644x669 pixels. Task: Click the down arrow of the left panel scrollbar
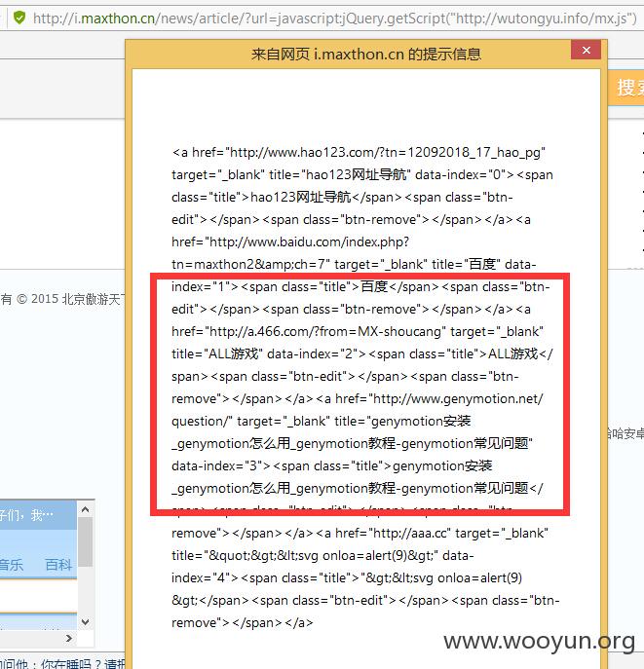pyautogui.click(x=85, y=622)
